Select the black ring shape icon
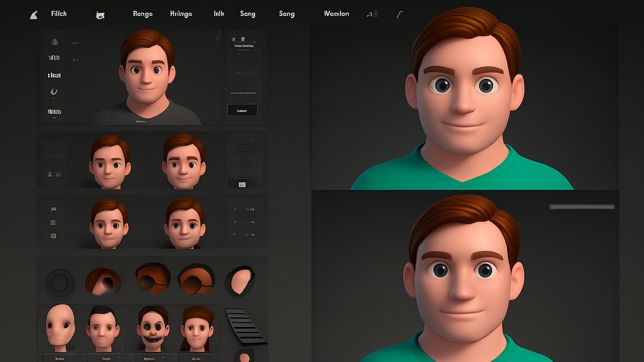 [59, 283]
